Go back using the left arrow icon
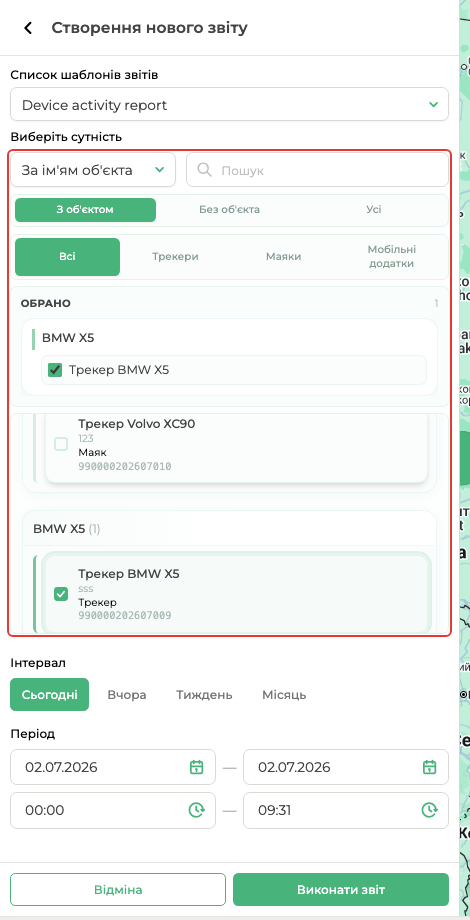Screen dimensions: 470x920 click(28, 28)
